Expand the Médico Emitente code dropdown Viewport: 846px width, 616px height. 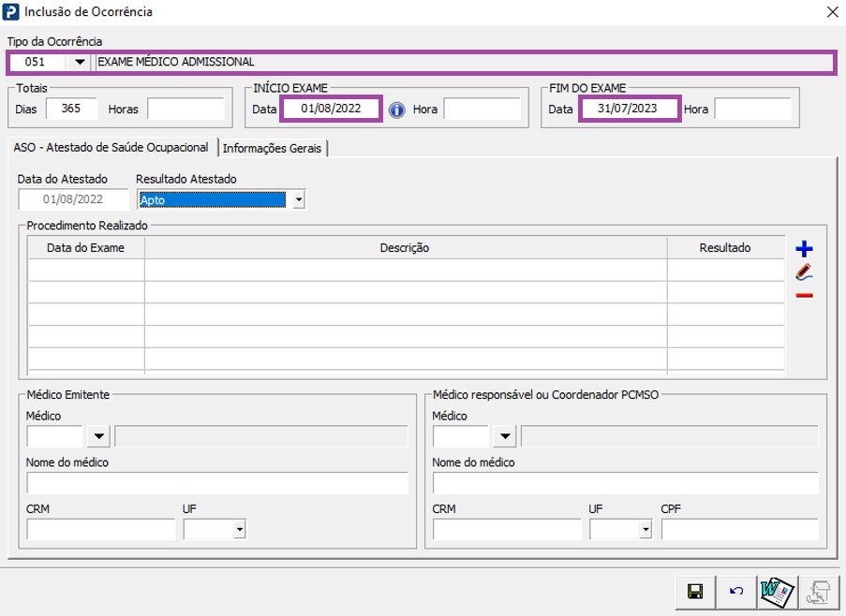tap(97, 436)
